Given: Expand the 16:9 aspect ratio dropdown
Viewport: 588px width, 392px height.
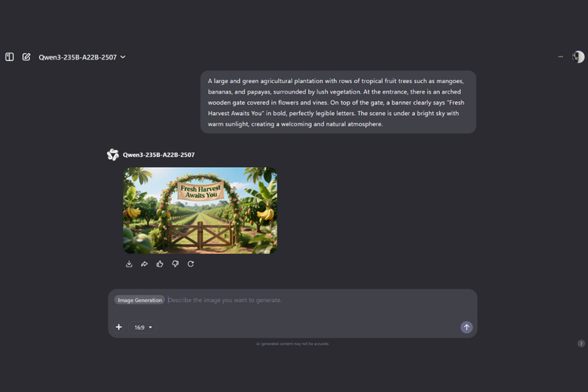Looking at the screenshot, I should pyautogui.click(x=143, y=328).
